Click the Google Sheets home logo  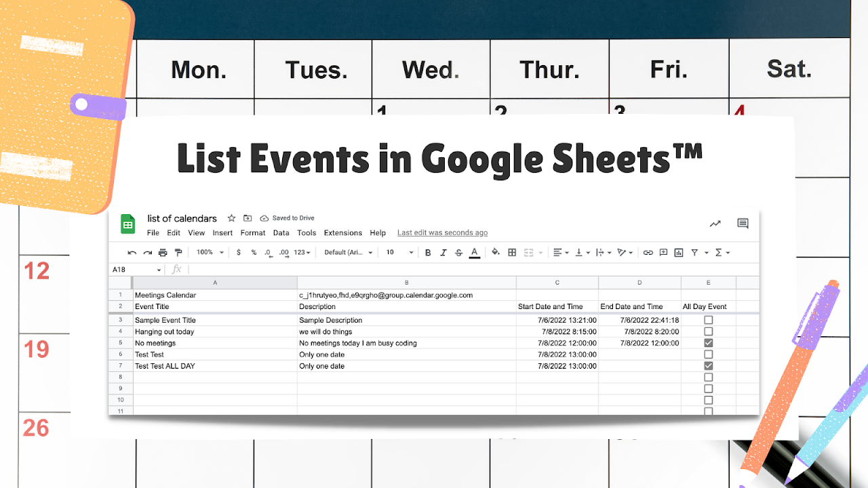pyautogui.click(x=128, y=224)
